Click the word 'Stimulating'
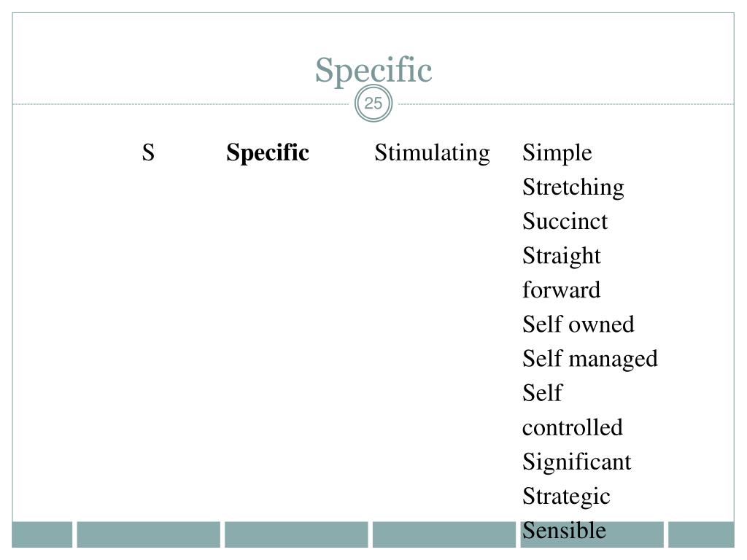This screenshot has width=747, height=560. coord(432,153)
